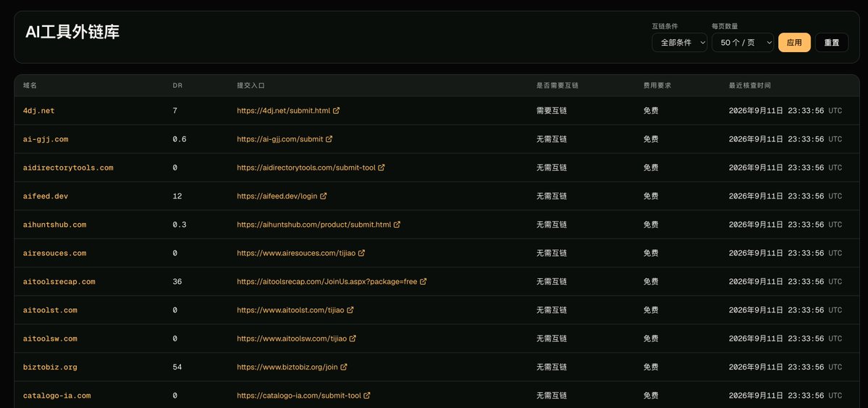
Task: Click the AI工具外链库 page title
Action: [72, 32]
